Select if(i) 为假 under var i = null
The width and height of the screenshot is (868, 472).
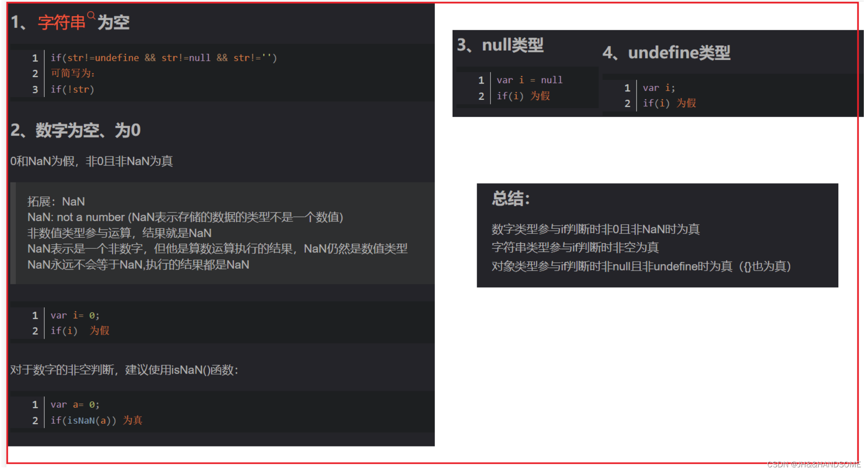pyautogui.click(x=523, y=96)
